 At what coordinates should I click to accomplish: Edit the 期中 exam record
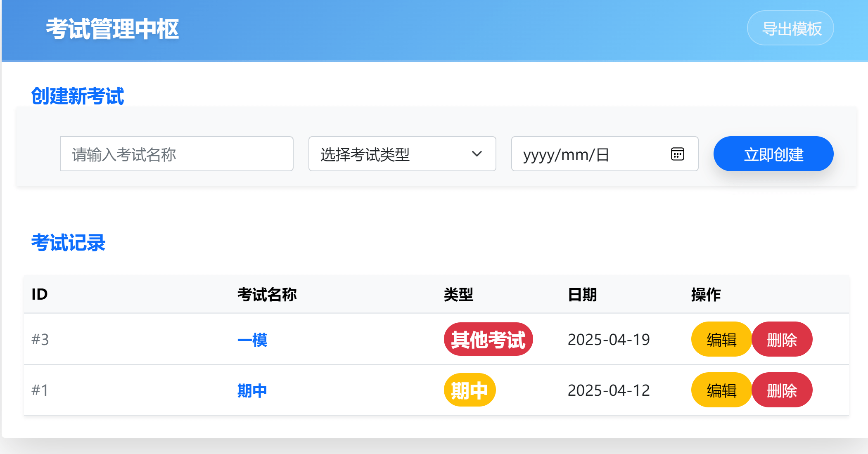(x=721, y=390)
